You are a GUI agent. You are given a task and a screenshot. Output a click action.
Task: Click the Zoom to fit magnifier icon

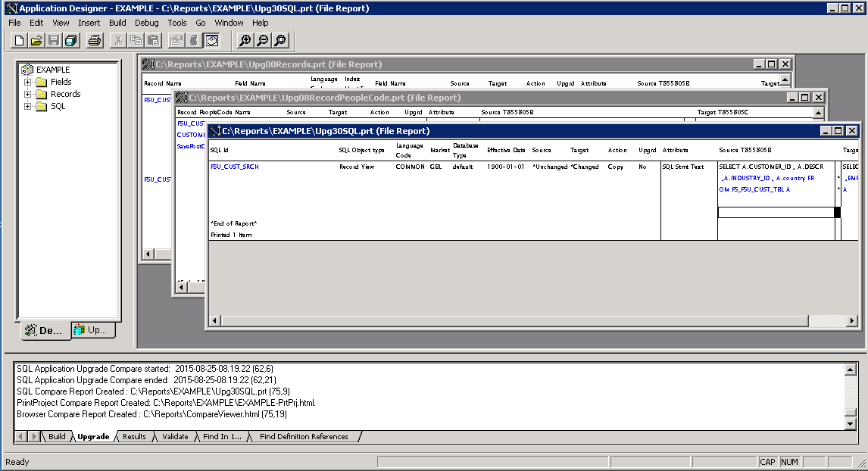[280, 40]
